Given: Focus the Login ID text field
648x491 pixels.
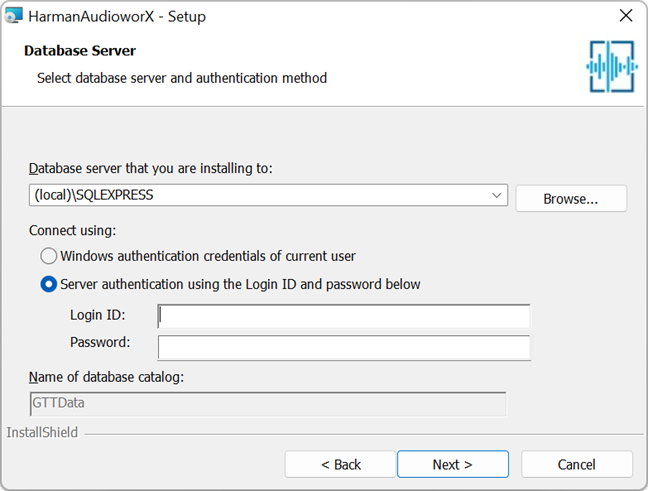Looking at the screenshot, I should coord(344,317).
